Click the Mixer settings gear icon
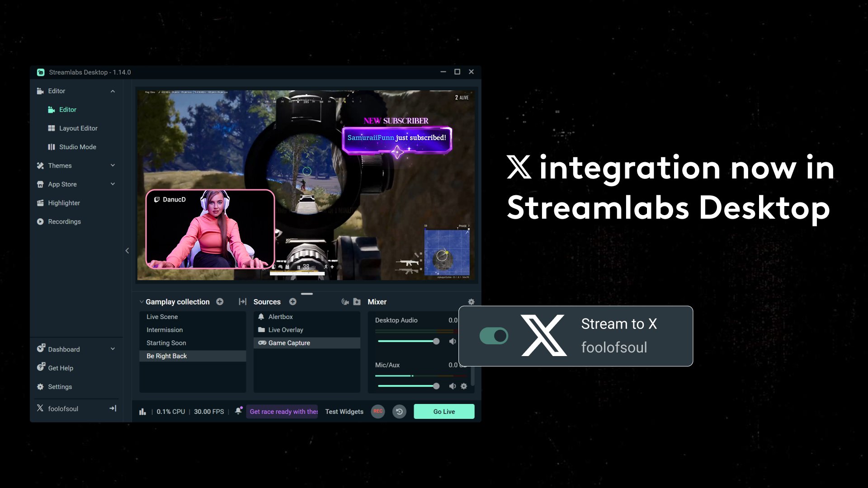 tap(471, 301)
